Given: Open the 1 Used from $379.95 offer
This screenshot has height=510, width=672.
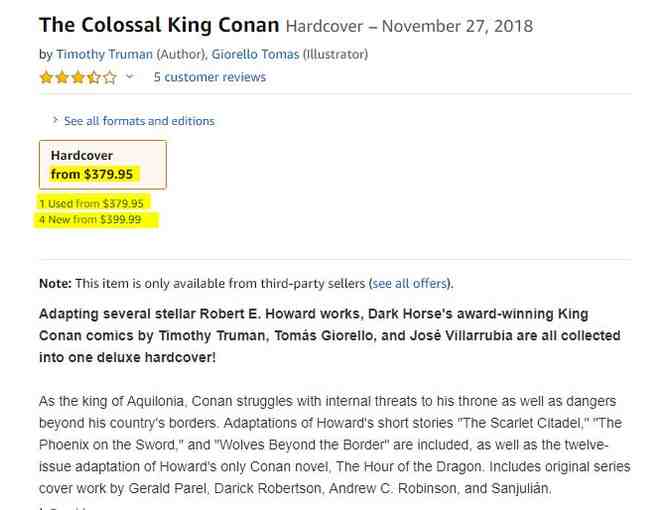Looking at the screenshot, I should pyautogui.click(x=91, y=203).
